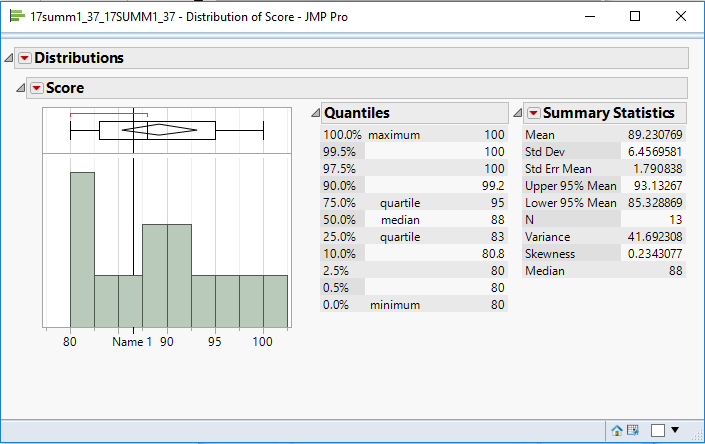Collapse the Score outline disclosure triangle

20,88
